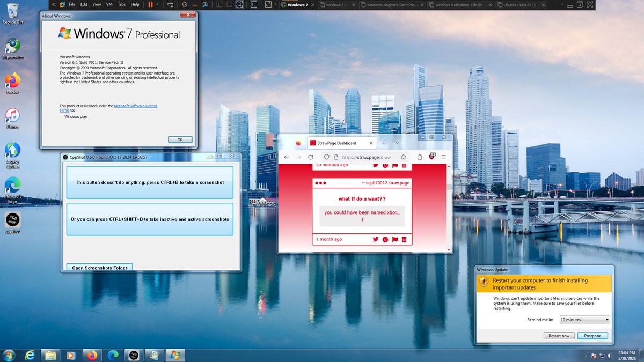The image size is (644, 362).
Task: Show hidden tray icons arrow
Action: pyautogui.click(x=585, y=356)
